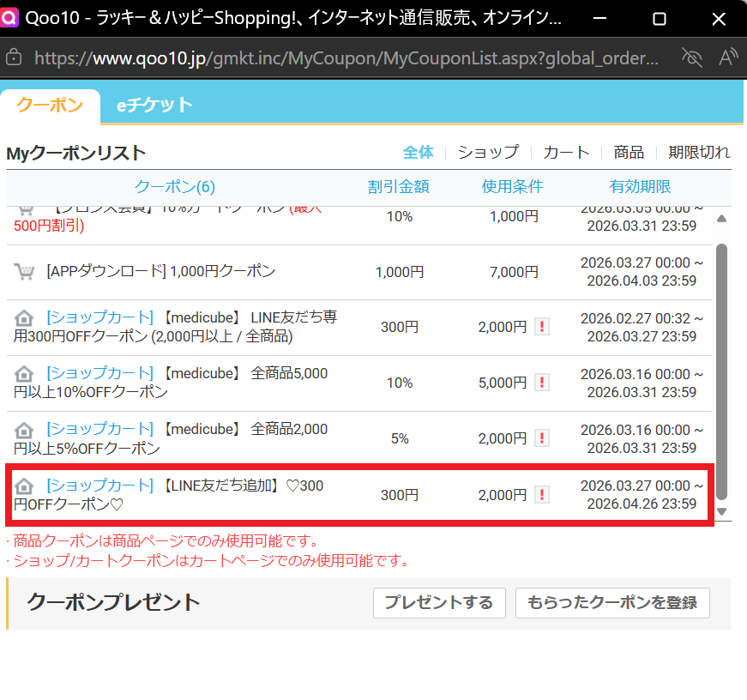747x700 pixels.
Task: Click cart icon beside APP download coupon
Action: [25, 271]
